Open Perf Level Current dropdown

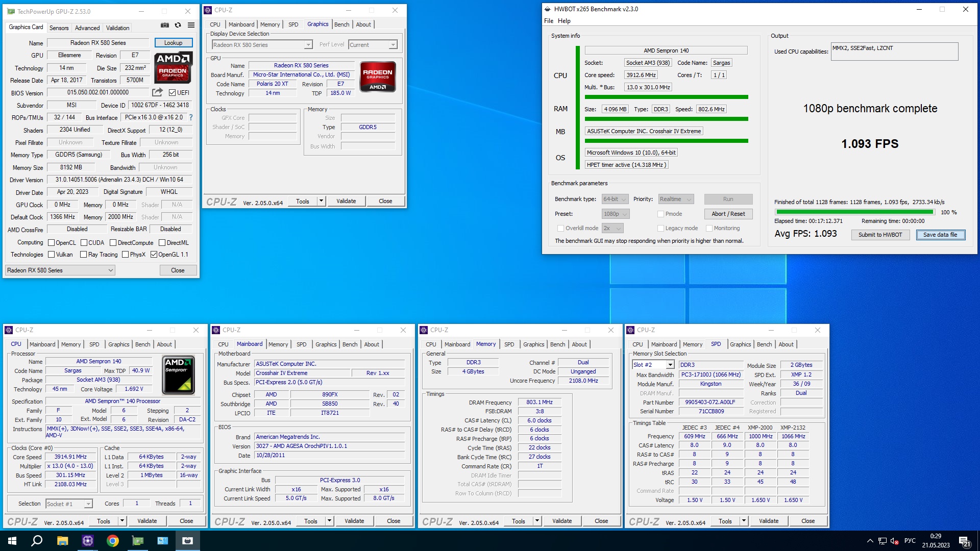373,45
